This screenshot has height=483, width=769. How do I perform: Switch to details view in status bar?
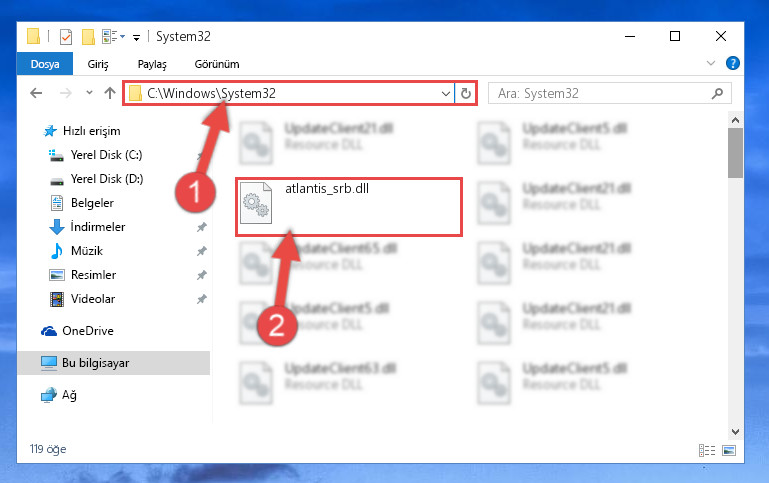[707, 450]
